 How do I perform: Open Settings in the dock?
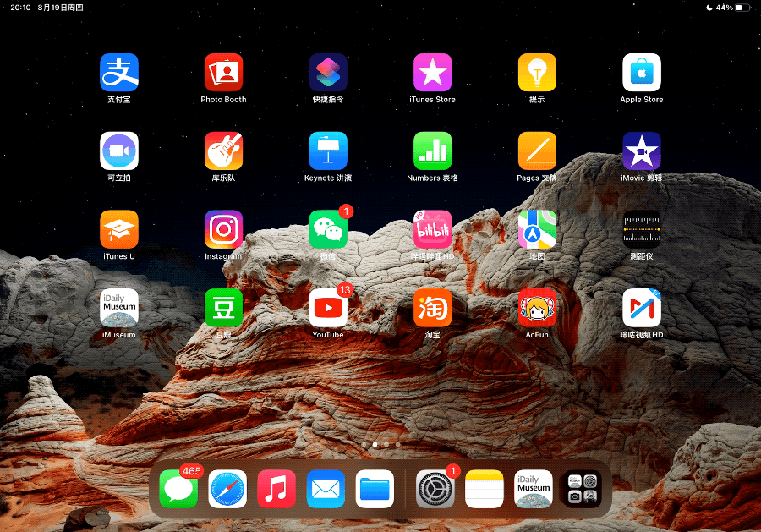[x=435, y=489]
